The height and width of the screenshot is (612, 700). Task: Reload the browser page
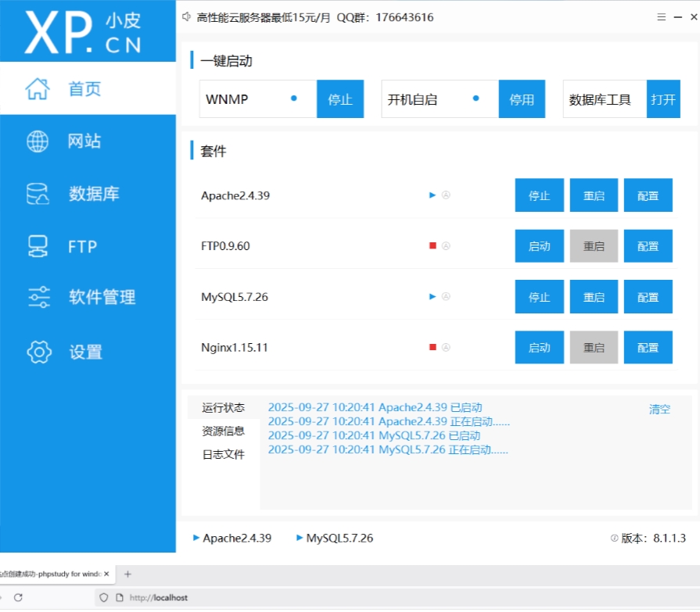tap(18, 598)
